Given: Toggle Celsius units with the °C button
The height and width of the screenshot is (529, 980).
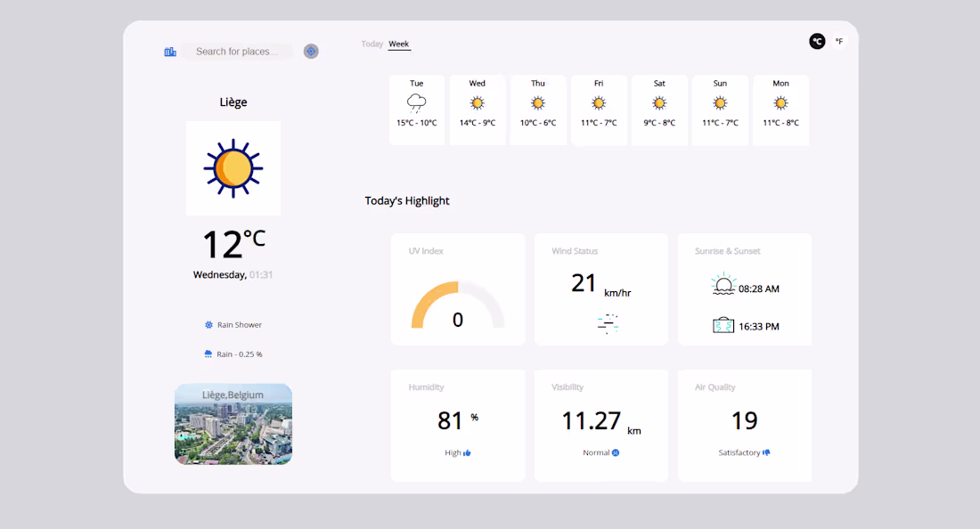Looking at the screenshot, I should pyautogui.click(x=817, y=41).
